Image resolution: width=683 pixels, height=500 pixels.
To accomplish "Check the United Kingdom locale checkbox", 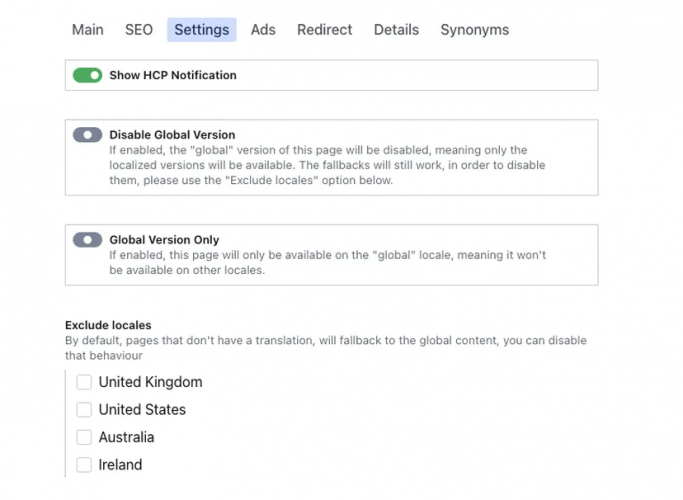I will 84,382.
